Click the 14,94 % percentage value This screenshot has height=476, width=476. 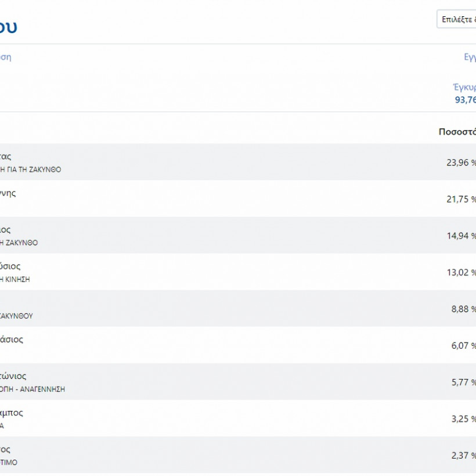pos(461,236)
